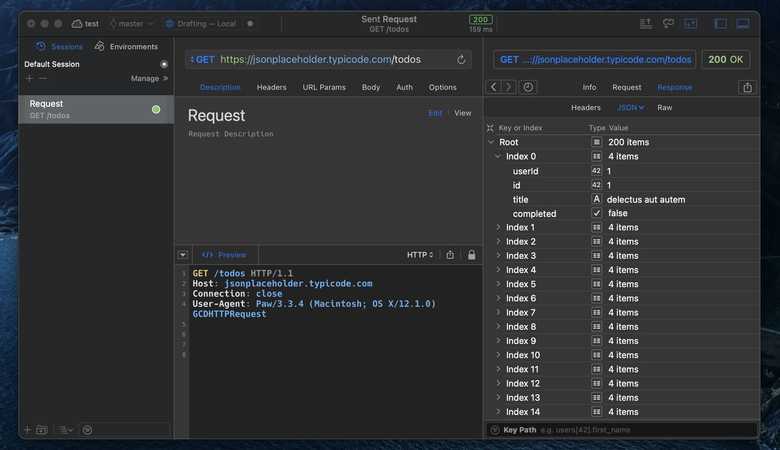Click the export icon next to the HTTP selector
The height and width of the screenshot is (450, 780).
click(450, 255)
